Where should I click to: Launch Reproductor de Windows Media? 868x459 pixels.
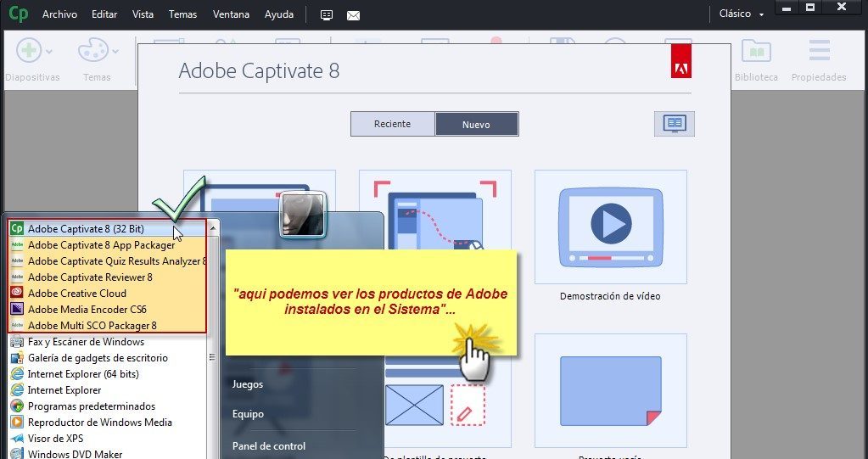[108, 422]
